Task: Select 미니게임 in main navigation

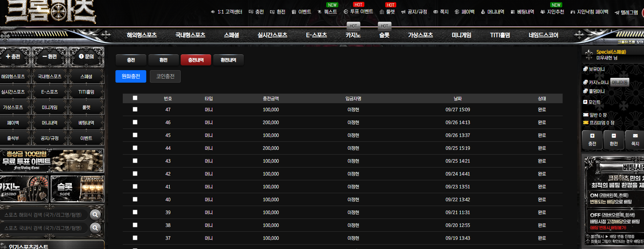Action: tap(461, 35)
